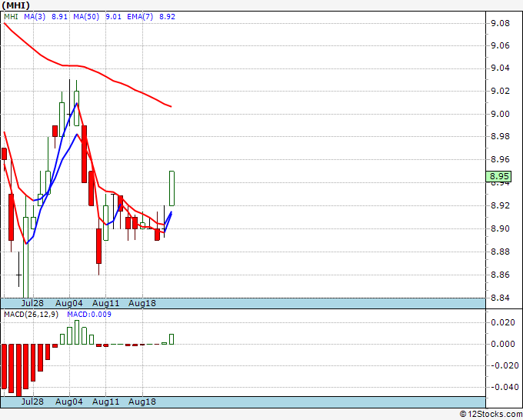This screenshot has height=420, width=523.
Task: Click Jul28 on the price chart date axis
Action: [32, 303]
